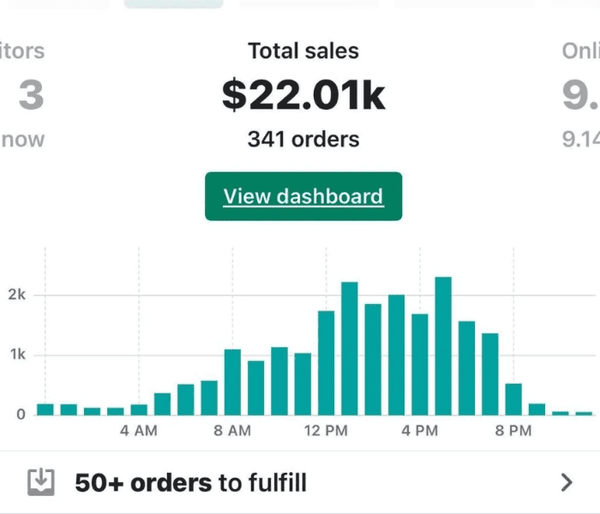Screen dimensions: 600x514
Task: Select the 1 PM sales bar
Action: (349, 348)
